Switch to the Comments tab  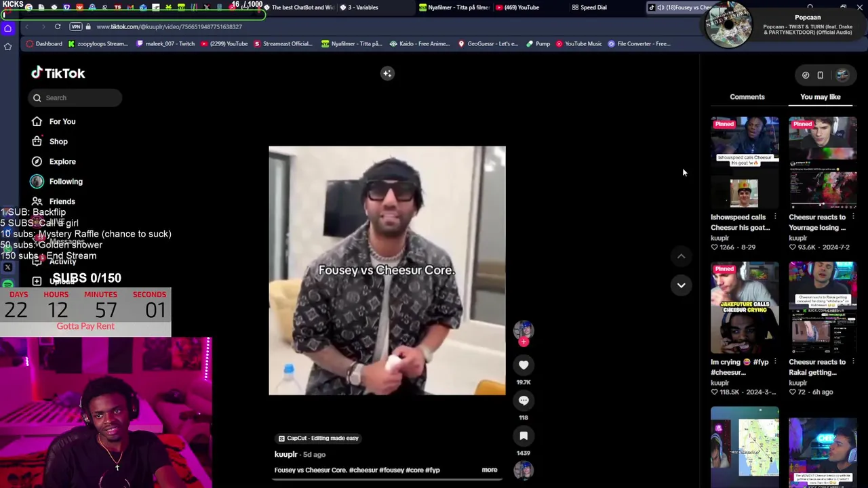[747, 97]
